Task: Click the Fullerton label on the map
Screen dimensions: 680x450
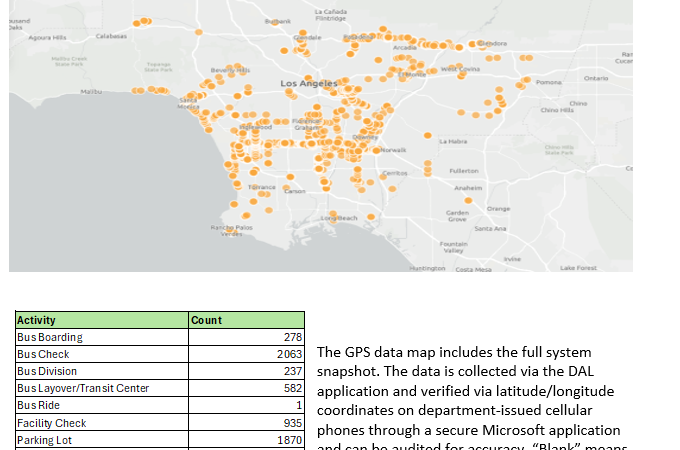Action: tap(463, 171)
